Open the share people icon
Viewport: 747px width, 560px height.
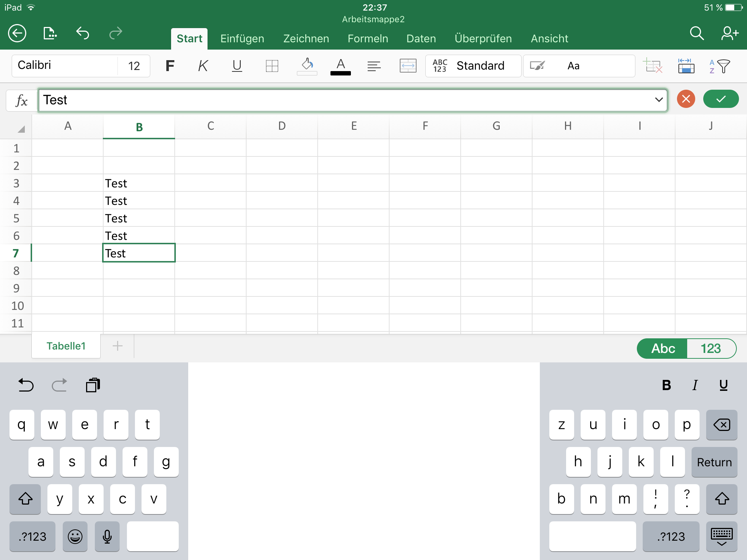[729, 33]
